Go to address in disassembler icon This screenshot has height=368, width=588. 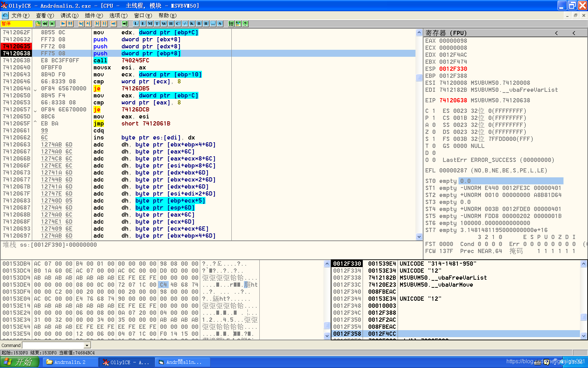125,23
